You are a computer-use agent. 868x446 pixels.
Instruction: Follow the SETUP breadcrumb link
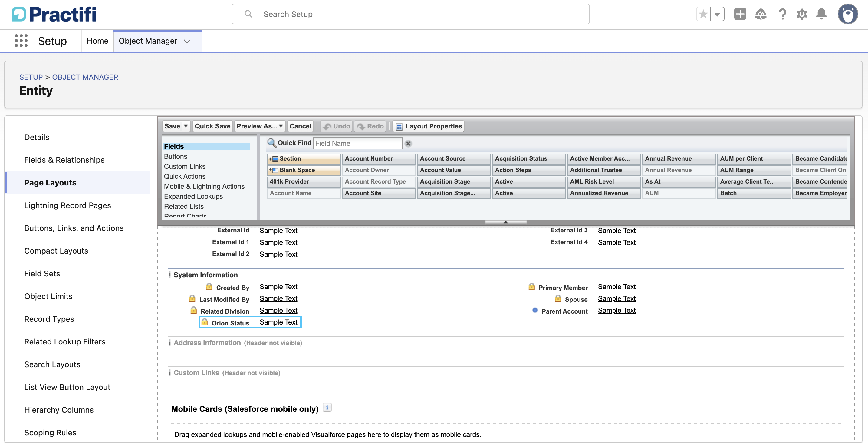coord(31,77)
